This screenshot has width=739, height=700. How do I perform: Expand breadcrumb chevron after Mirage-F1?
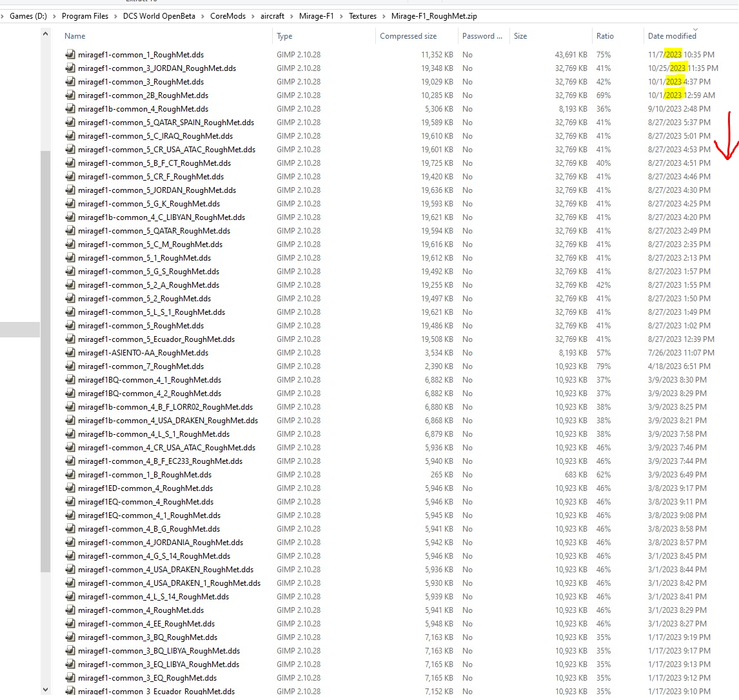[x=341, y=16]
